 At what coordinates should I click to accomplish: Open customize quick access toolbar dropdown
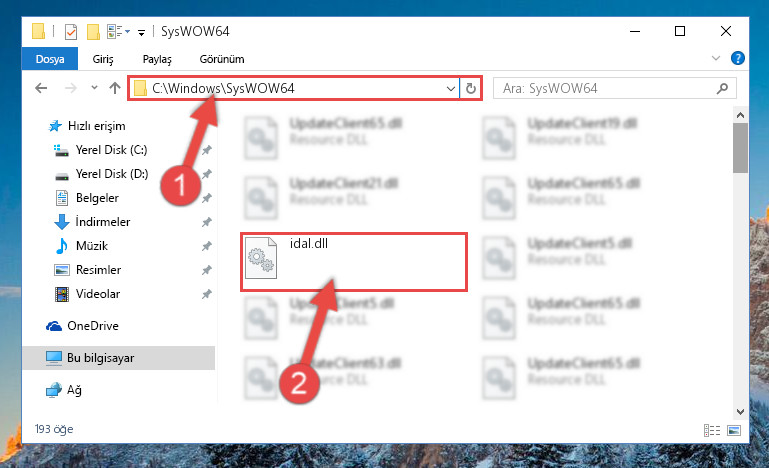pyautogui.click(x=141, y=33)
